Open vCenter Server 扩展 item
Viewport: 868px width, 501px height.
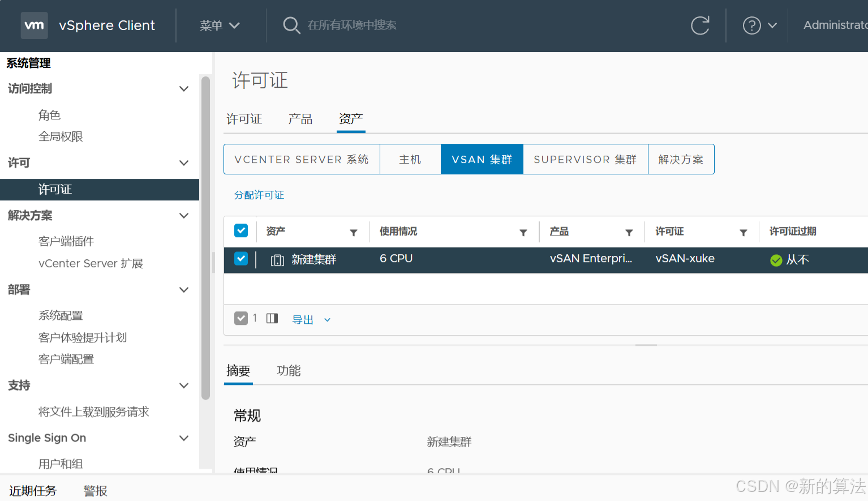tap(91, 263)
